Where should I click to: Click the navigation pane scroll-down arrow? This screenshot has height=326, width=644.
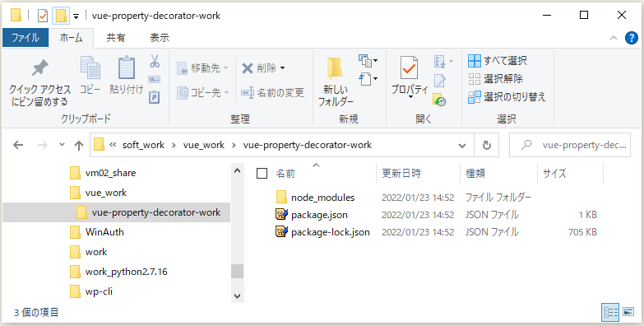pos(237,296)
